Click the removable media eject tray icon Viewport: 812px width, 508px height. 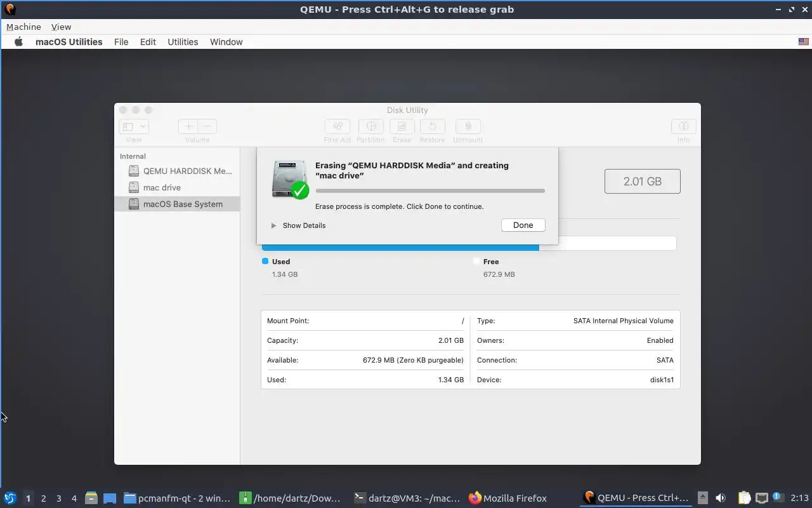(x=703, y=498)
